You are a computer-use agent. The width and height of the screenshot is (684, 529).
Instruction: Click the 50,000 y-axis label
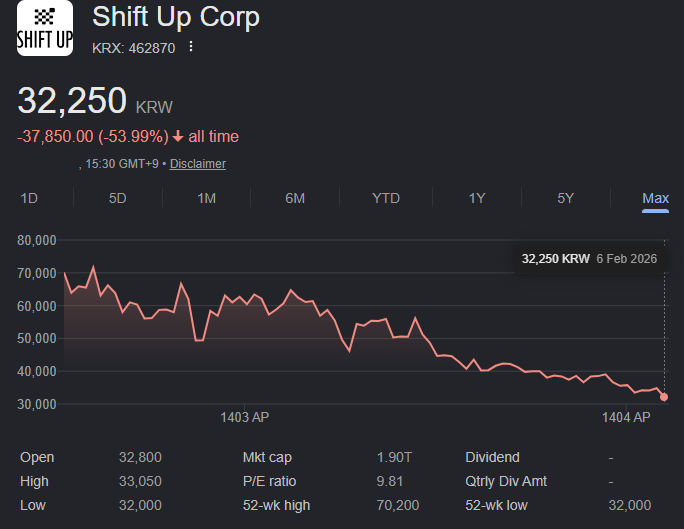(x=37, y=338)
